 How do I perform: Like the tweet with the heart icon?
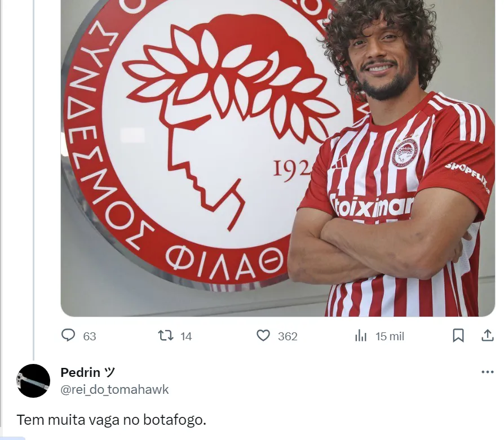pos(263,336)
